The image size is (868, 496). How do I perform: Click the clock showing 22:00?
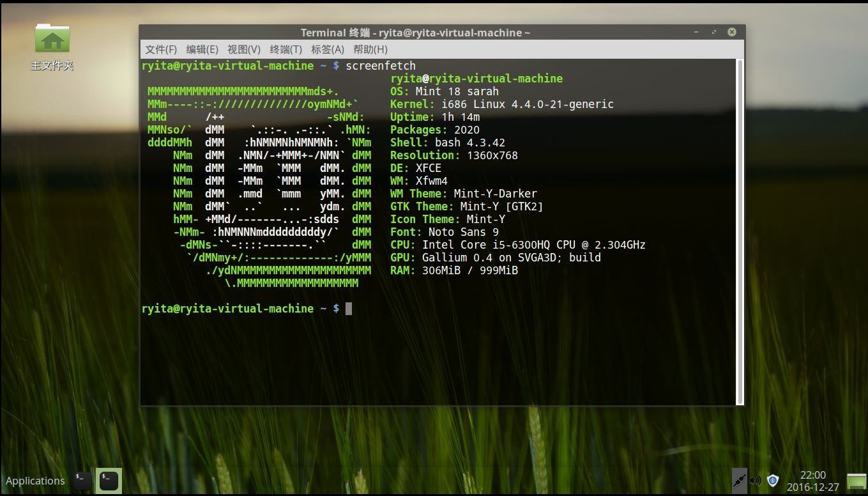coord(813,475)
